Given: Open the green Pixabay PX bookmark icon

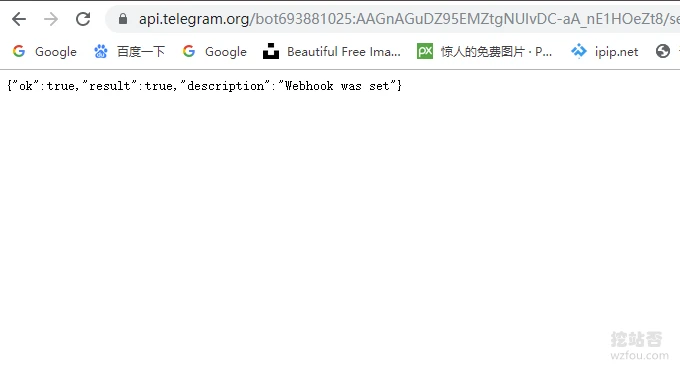Looking at the screenshot, I should (425, 51).
